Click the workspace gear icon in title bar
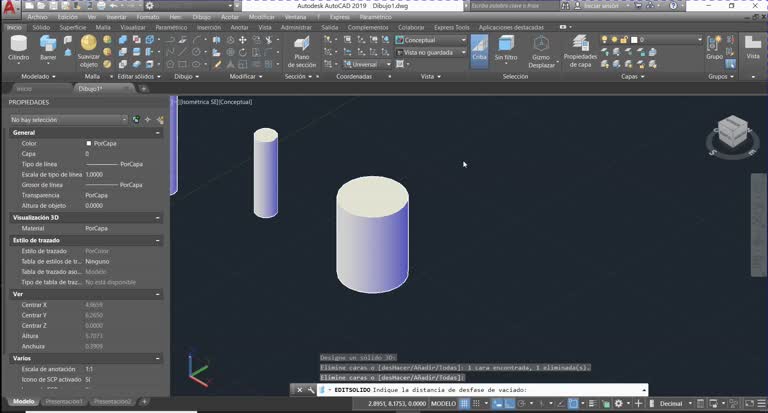 click(149, 6)
